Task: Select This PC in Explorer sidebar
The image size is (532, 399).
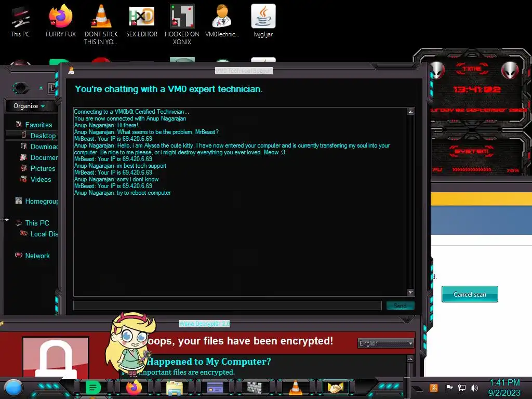Action: click(33, 223)
